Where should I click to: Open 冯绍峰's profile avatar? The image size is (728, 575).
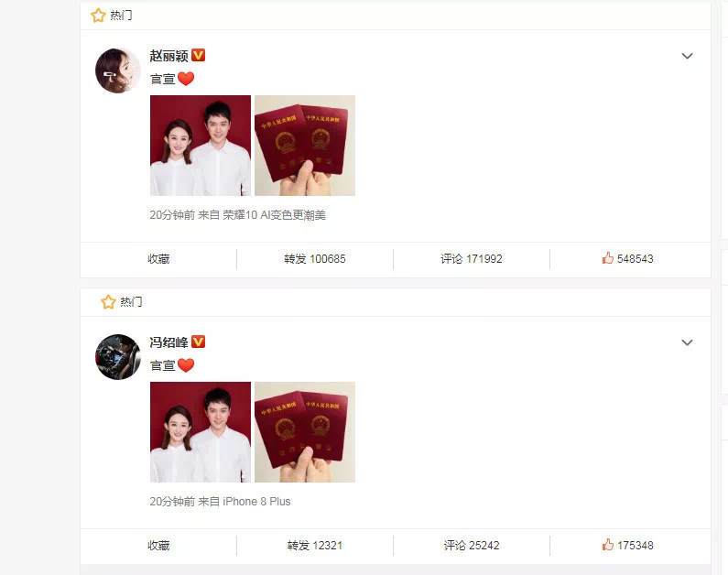118,357
